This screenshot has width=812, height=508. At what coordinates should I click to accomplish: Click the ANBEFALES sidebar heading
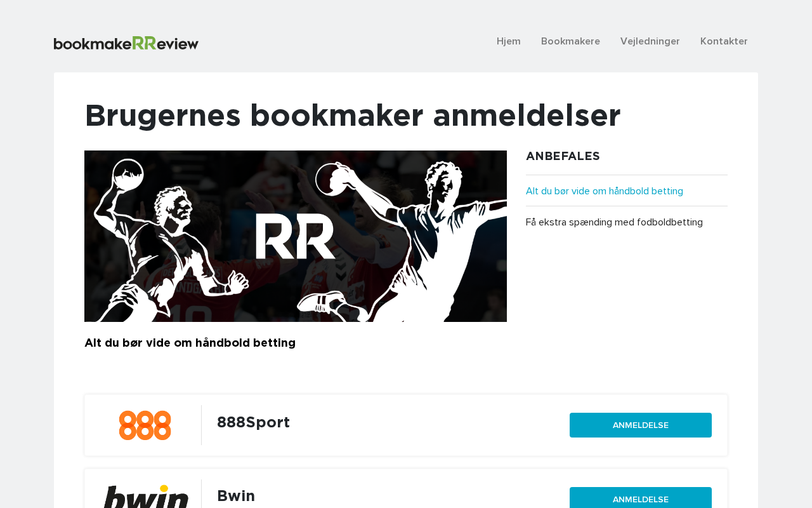563,156
